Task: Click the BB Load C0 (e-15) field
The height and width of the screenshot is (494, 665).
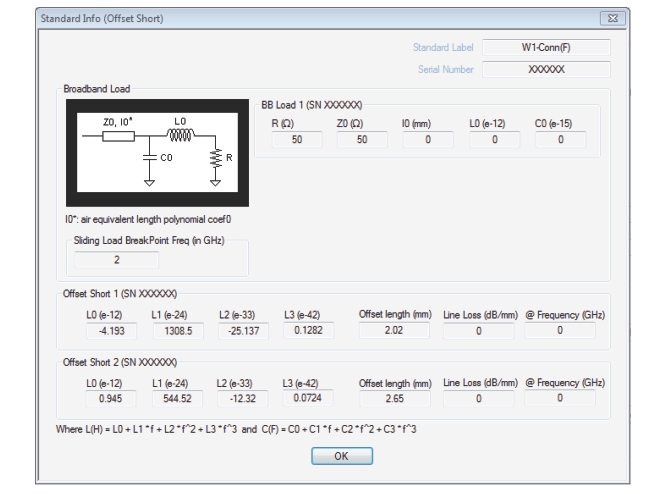Action: [x=561, y=140]
